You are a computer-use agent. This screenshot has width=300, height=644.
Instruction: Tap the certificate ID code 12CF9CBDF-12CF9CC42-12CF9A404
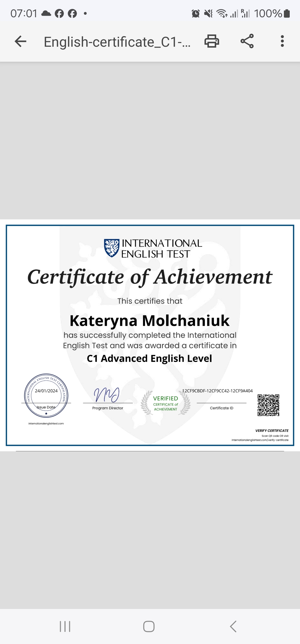click(217, 391)
